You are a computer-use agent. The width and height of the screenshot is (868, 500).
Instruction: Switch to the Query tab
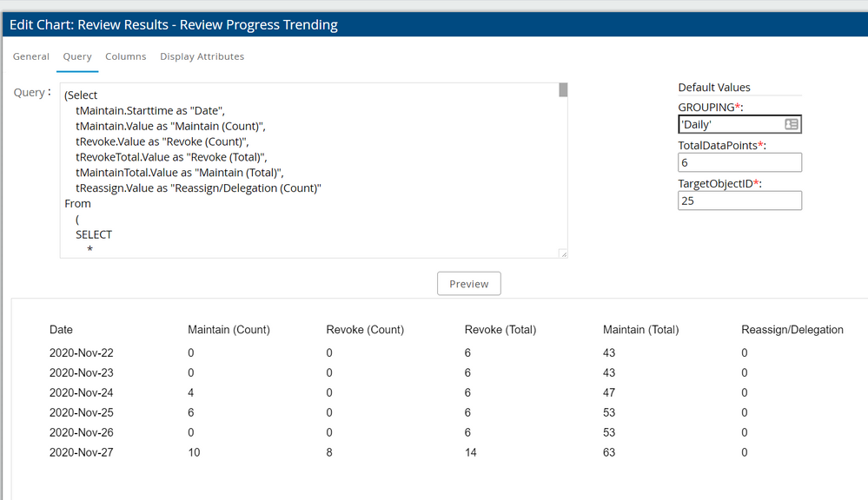pyautogui.click(x=77, y=56)
